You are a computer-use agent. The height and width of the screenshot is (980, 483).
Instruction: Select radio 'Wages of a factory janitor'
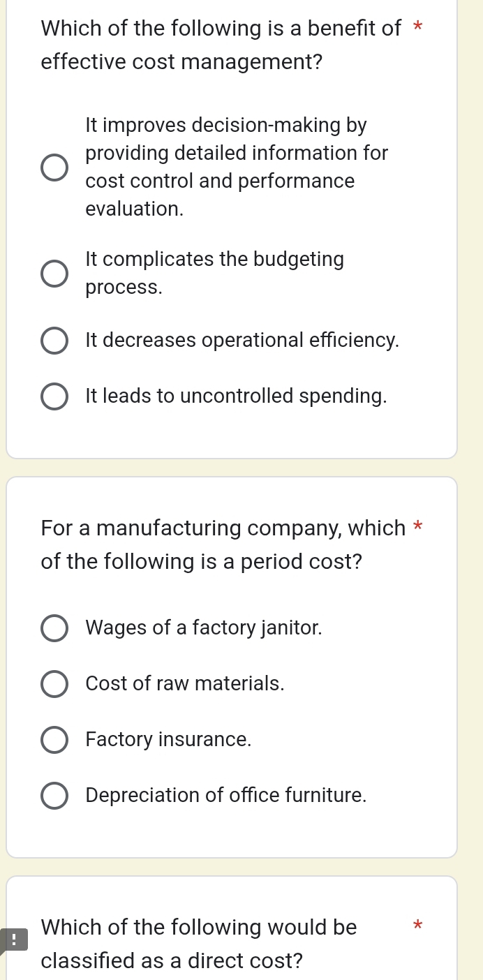click(x=54, y=628)
